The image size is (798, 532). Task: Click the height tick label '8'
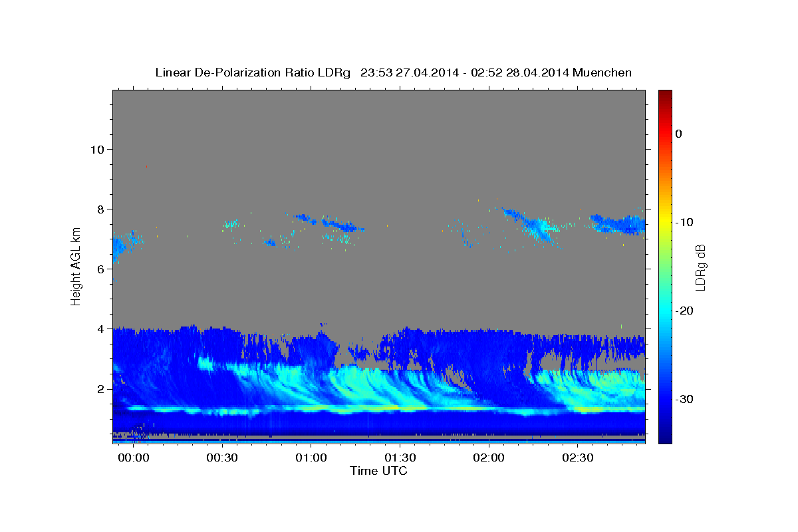(x=100, y=209)
